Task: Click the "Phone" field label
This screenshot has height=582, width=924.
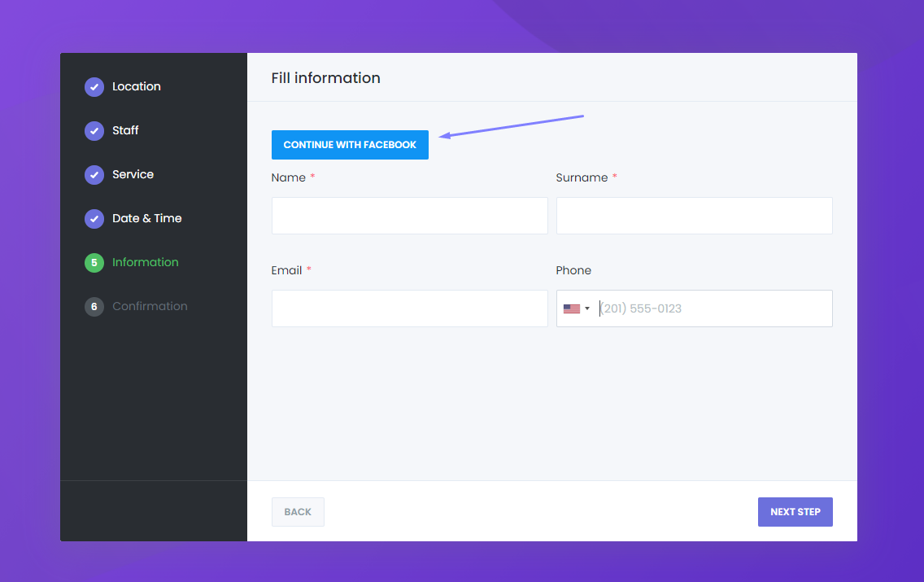Action: click(573, 270)
